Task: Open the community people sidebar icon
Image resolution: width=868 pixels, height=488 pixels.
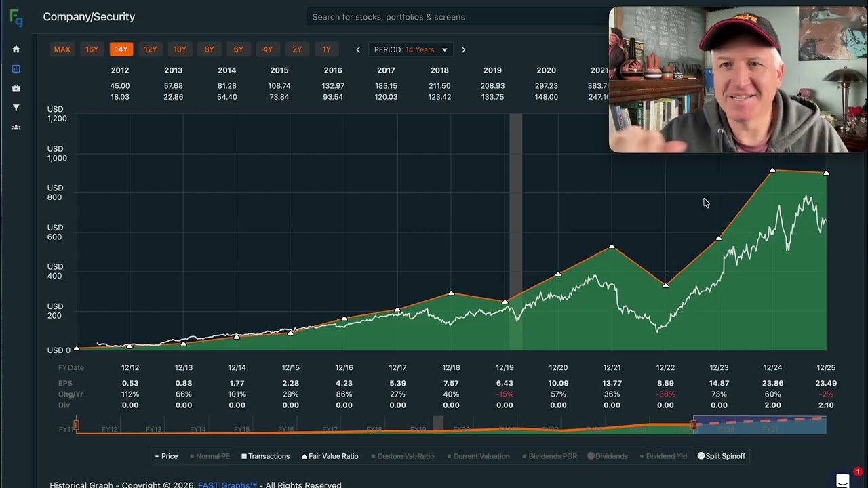Action: (x=16, y=127)
